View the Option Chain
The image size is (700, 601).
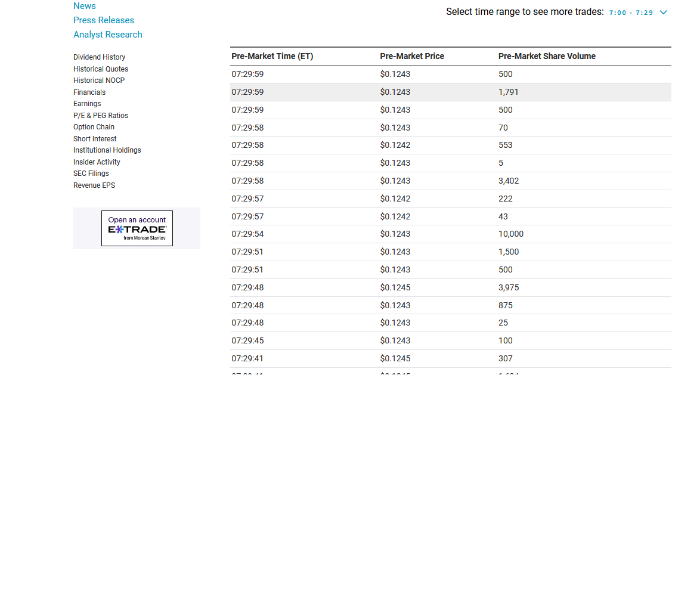[x=94, y=127]
